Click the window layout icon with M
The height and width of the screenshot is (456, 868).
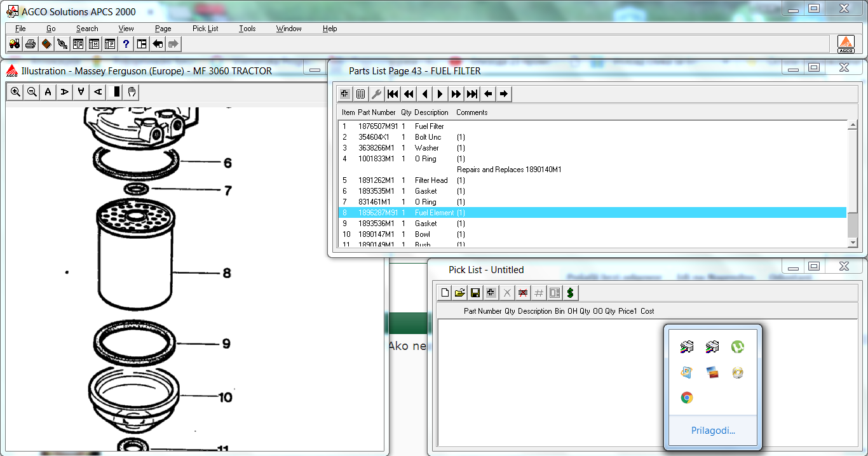(94, 44)
